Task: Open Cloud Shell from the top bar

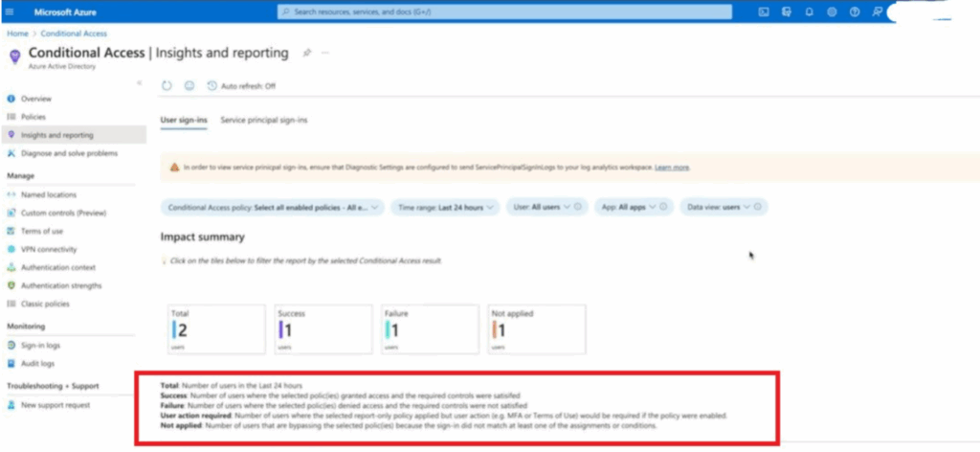Action: point(763,11)
